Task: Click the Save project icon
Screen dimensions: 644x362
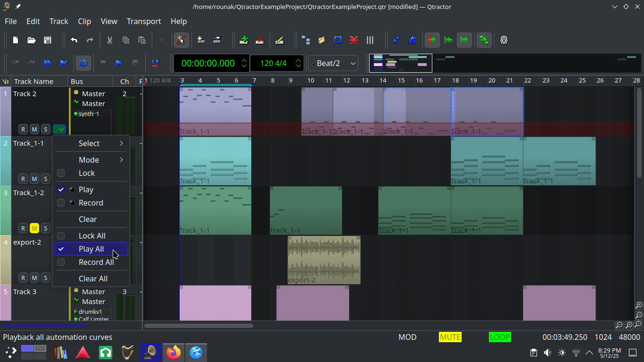Action: click(48, 40)
